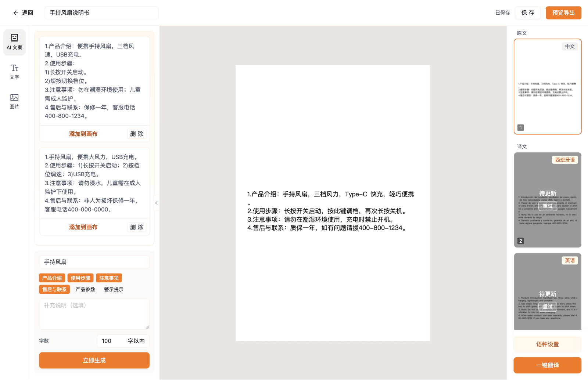Retry the 西班牙语 translation with 重试

pyautogui.click(x=548, y=206)
